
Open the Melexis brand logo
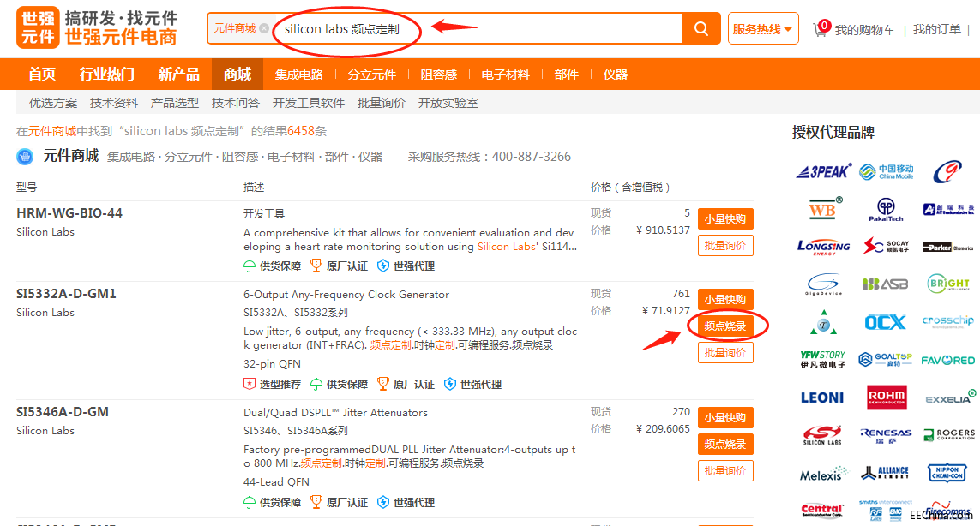tap(823, 474)
